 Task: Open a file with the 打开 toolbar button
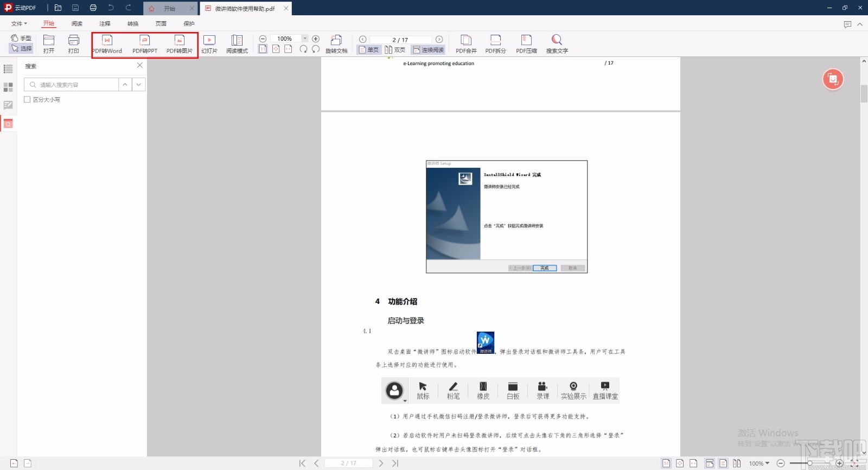tap(49, 44)
